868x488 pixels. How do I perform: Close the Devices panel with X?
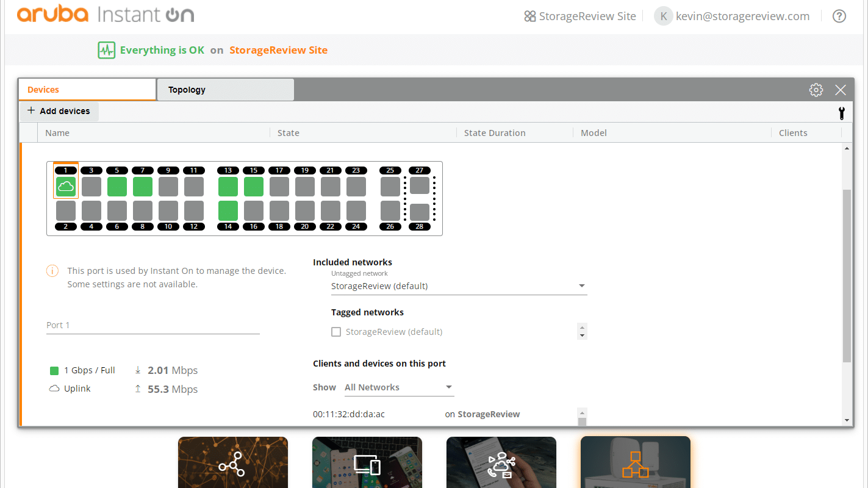841,90
